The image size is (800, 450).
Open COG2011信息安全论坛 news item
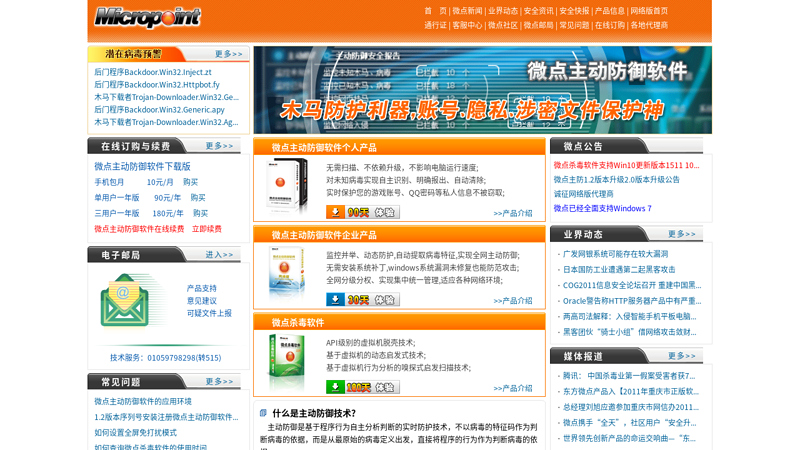[632, 285]
